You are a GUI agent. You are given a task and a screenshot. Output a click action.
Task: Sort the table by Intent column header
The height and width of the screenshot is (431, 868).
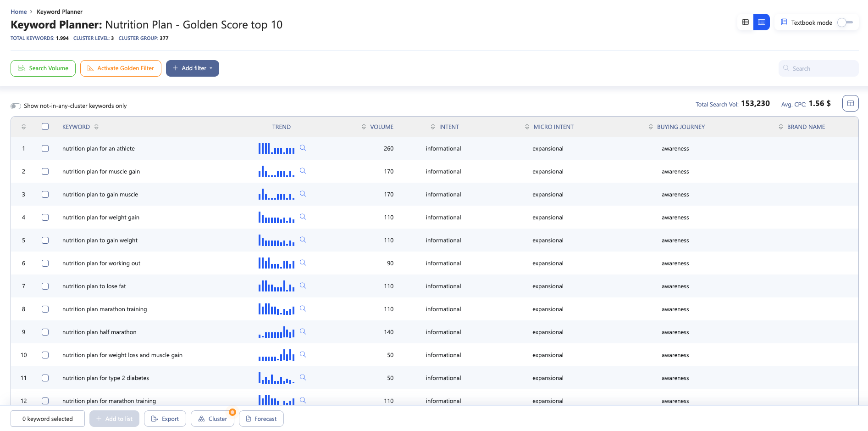(448, 127)
